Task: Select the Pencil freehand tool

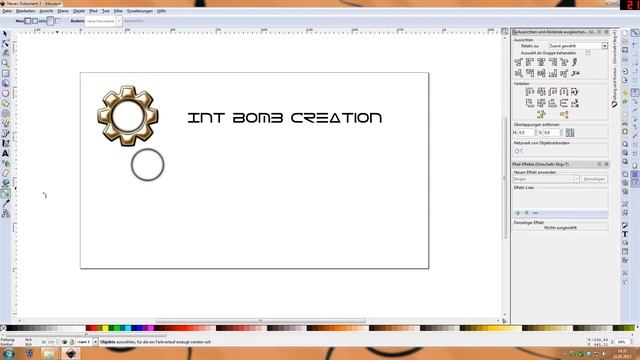Action: pos(5,123)
